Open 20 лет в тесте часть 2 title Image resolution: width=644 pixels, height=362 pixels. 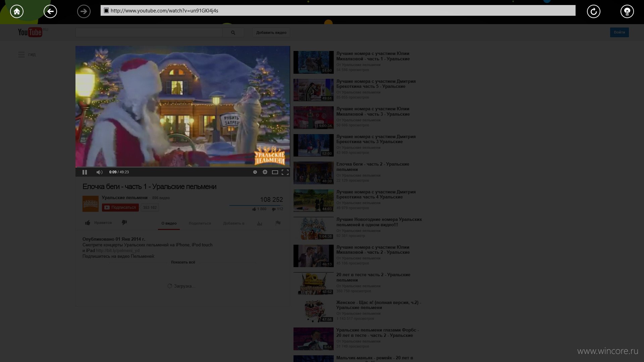tap(373, 277)
